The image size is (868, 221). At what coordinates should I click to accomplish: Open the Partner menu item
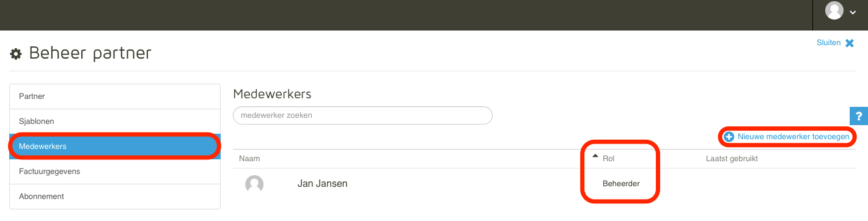coord(115,96)
